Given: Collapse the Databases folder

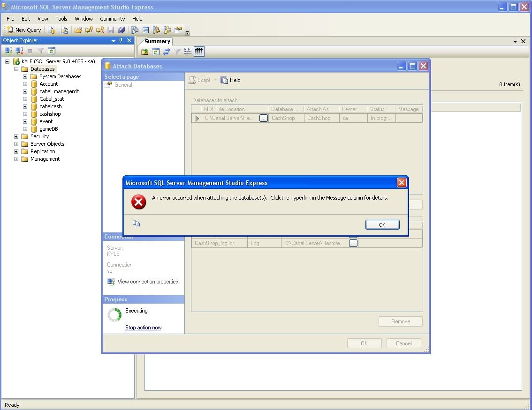Looking at the screenshot, I should (16, 69).
